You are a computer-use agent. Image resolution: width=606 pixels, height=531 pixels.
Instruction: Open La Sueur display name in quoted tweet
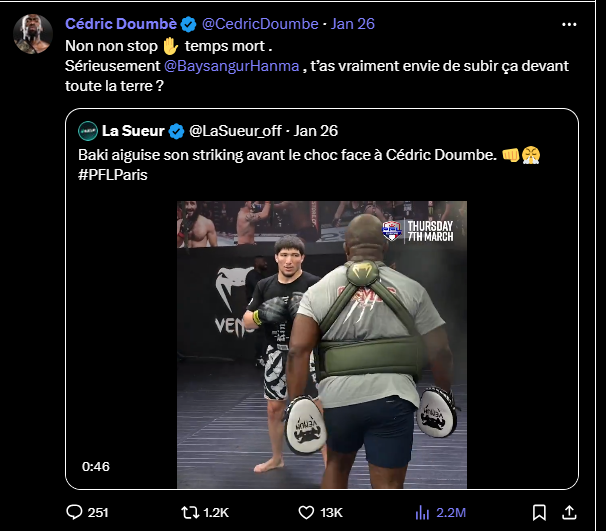coord(133,131)
